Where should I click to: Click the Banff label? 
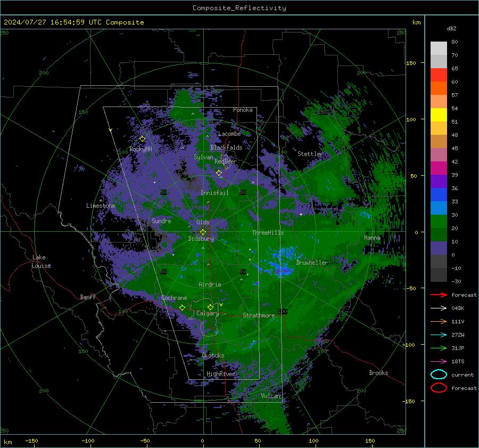88,297
